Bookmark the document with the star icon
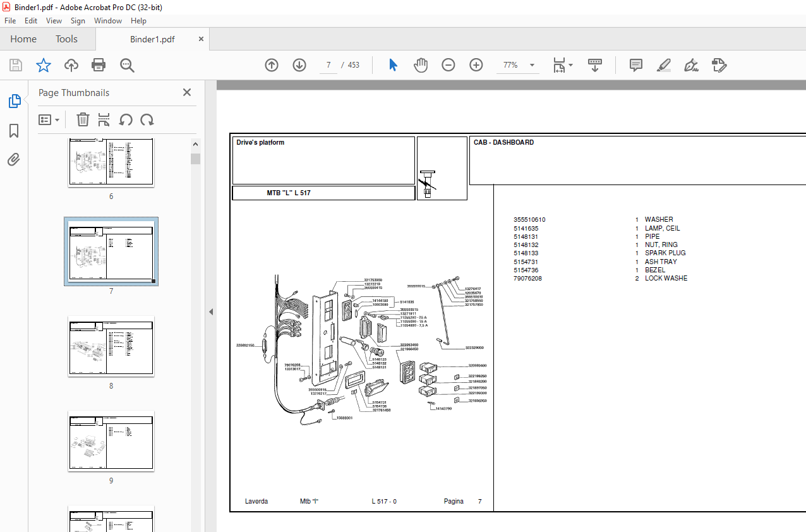This screenshot has width=806, height=532. 43,65
